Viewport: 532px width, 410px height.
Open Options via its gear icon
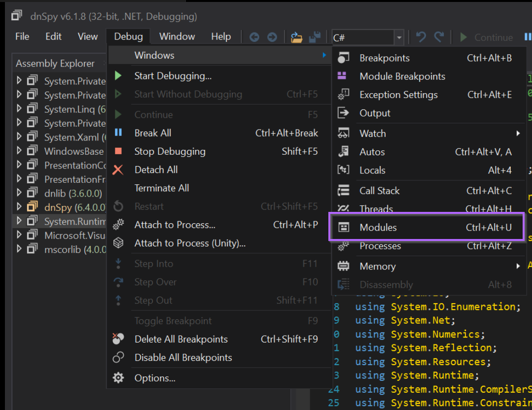tap(118, 378)
